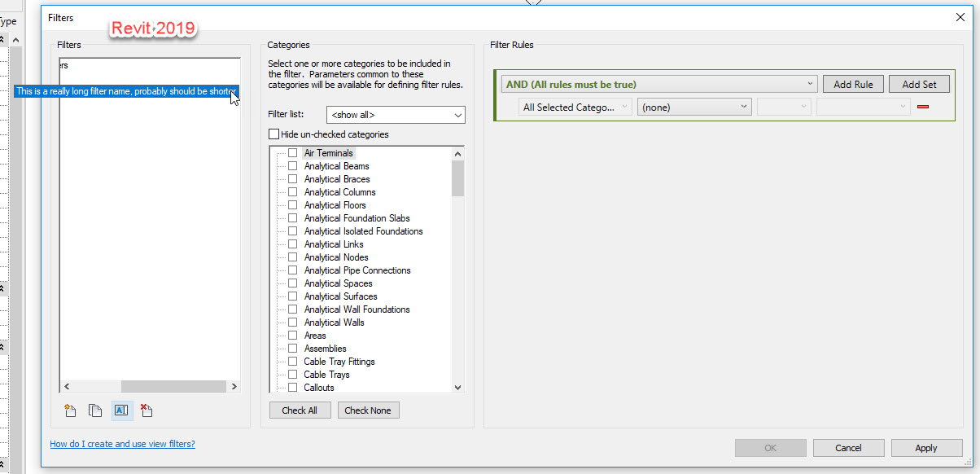Apply the filter changes
This screenshot has width=980, height=474.
tap(926, 447)
